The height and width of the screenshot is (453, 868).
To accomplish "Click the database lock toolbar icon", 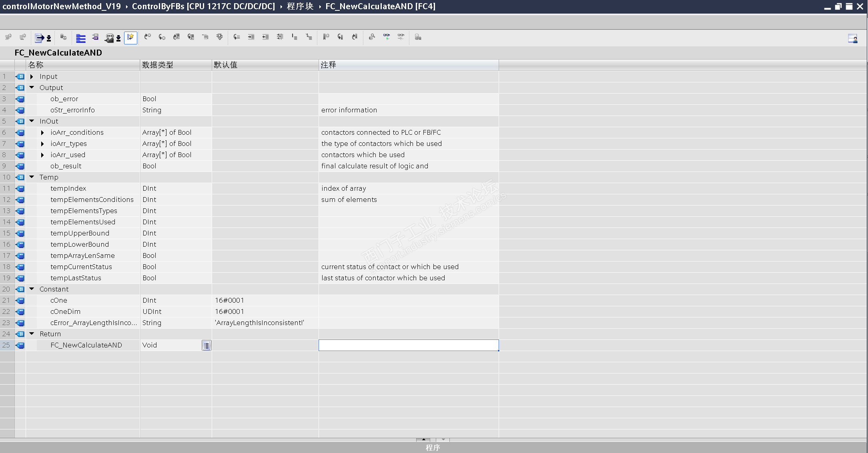I will click(418, 37).
